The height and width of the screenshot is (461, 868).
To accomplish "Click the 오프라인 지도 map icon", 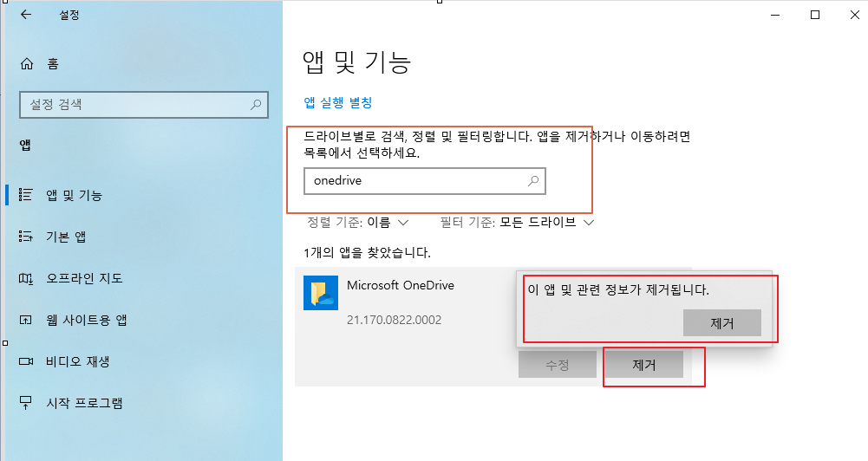I will (25, 278).
